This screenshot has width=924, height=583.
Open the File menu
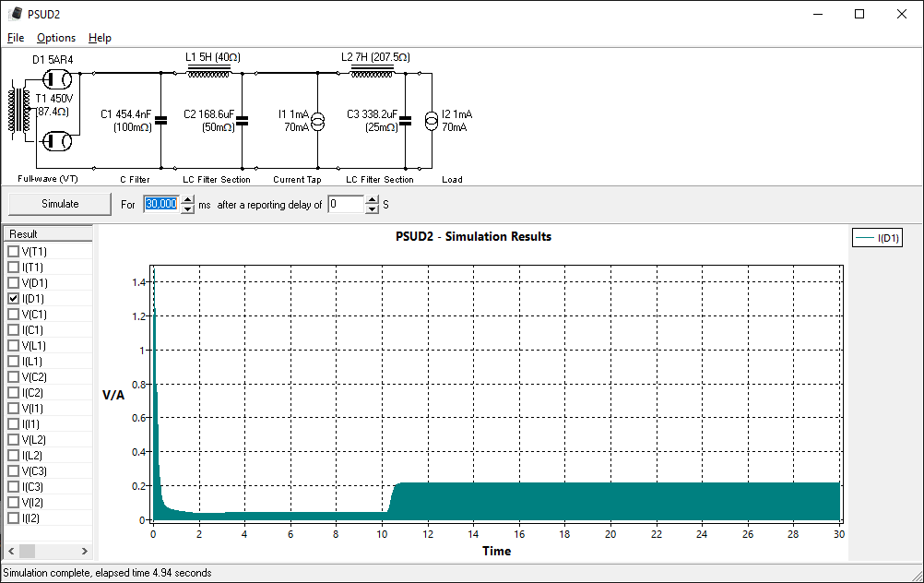(x=16, y=38)
